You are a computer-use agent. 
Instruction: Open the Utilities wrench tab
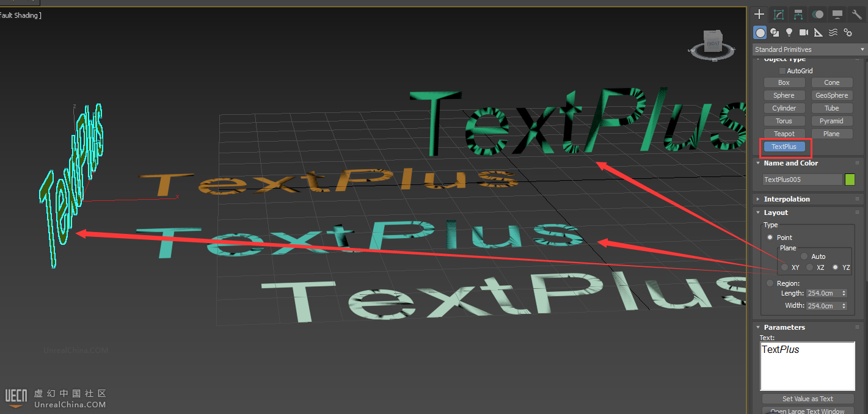pos(857,14)
